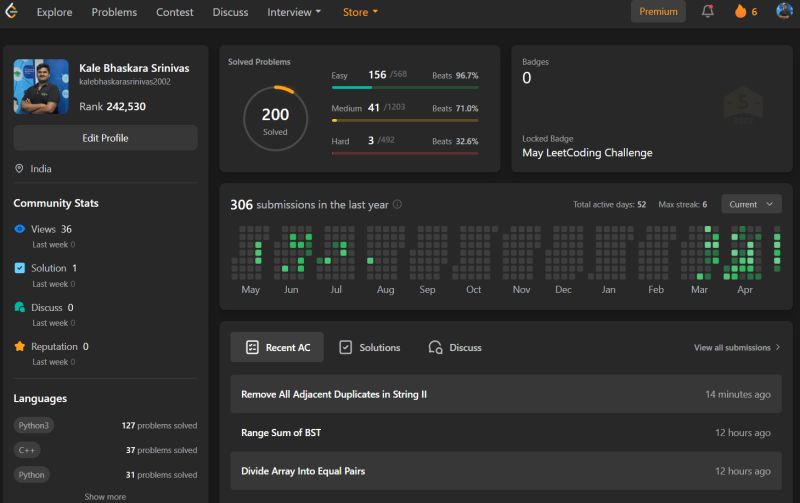Image resolution: width=800 pixels, height=503 pixels.
Task: Click the May LeetCoding Challenge text
Action: (587, 153)
